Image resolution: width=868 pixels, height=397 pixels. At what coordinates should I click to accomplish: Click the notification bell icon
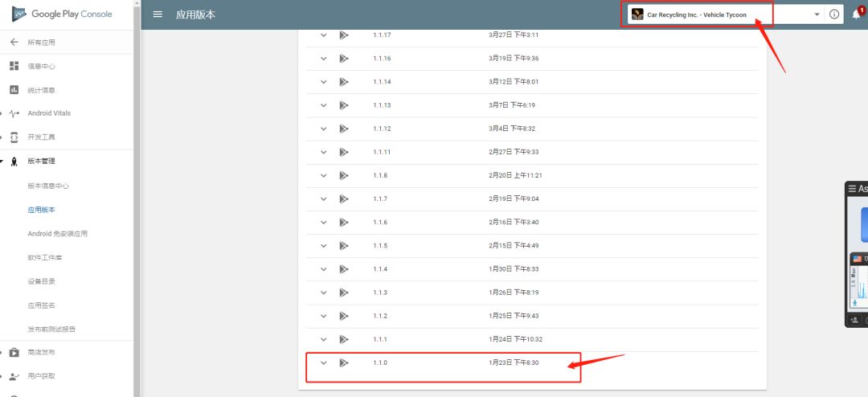pos(856,15)
